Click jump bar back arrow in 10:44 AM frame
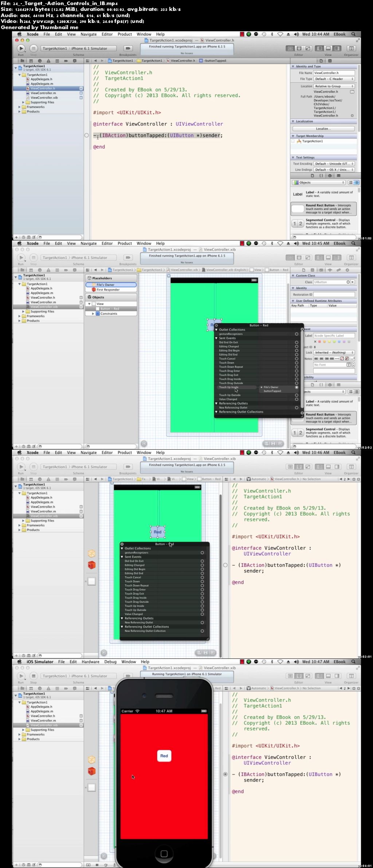 (95, 61)
